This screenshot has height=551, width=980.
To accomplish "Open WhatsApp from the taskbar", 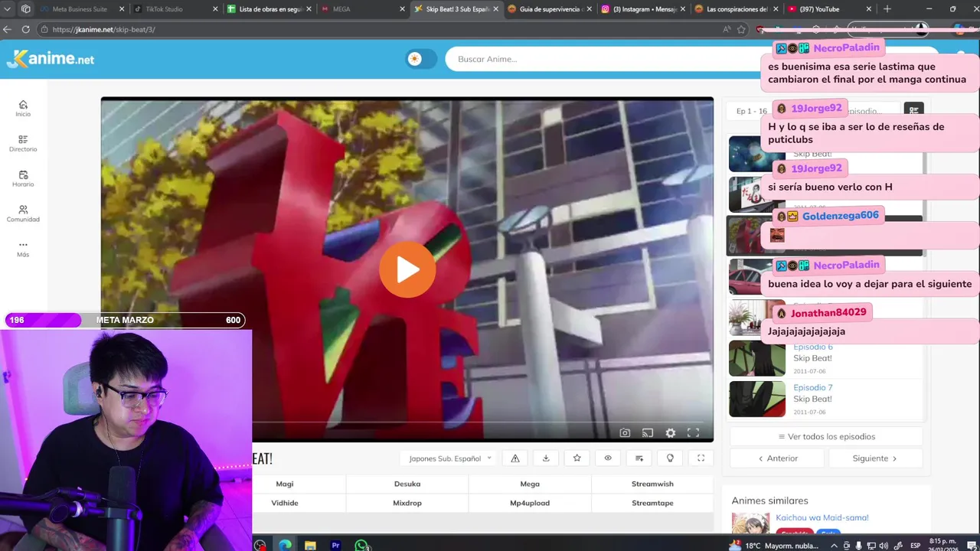I will click(x=361, y=545).
